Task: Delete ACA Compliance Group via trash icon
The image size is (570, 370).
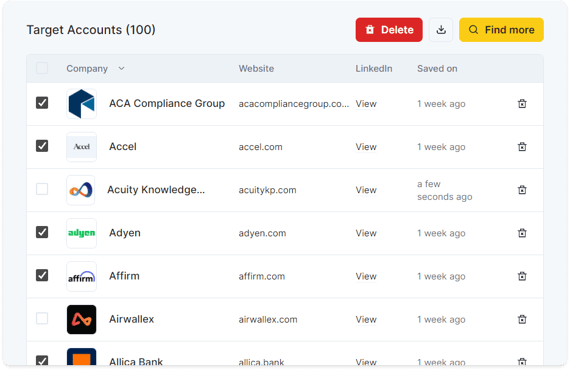Action: point(522,104)
